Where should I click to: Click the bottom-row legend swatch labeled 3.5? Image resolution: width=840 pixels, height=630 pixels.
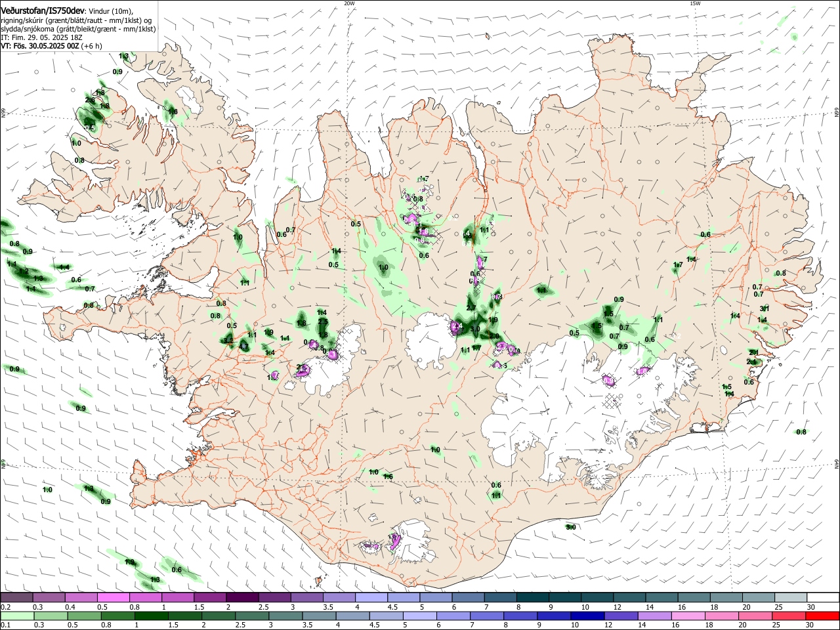pyautogui.click(x=319, y=616)
